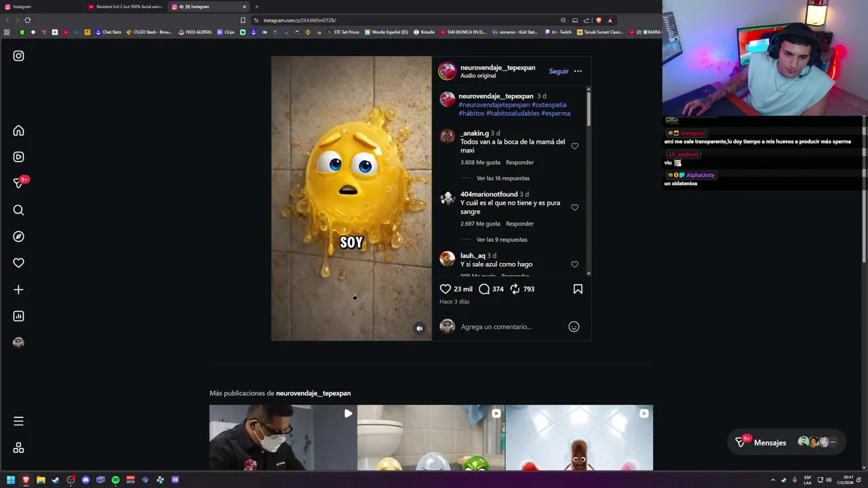
Task: Show hidden system tray icons
Action: click(x=772, y=480)
